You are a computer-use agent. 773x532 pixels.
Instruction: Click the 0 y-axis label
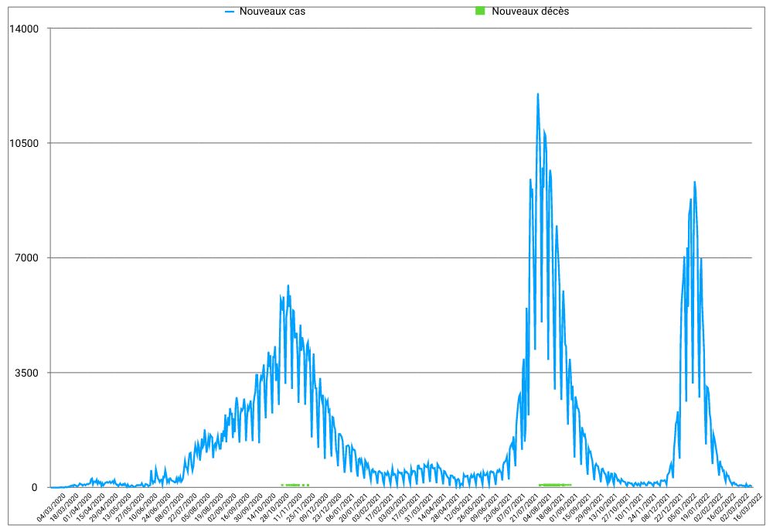coord(34,487)
